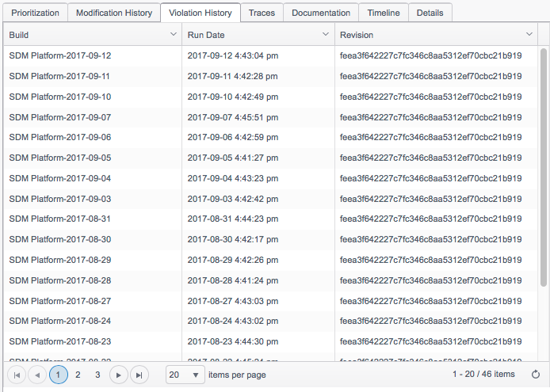
Task: Go to first page of results
Action: point(17,375)
